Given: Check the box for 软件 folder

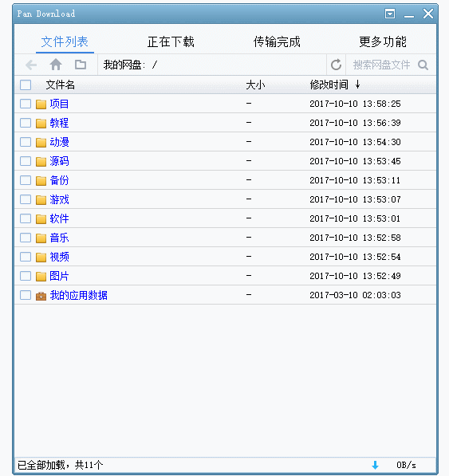Looking at the screenshot, I should click(26, 218).
